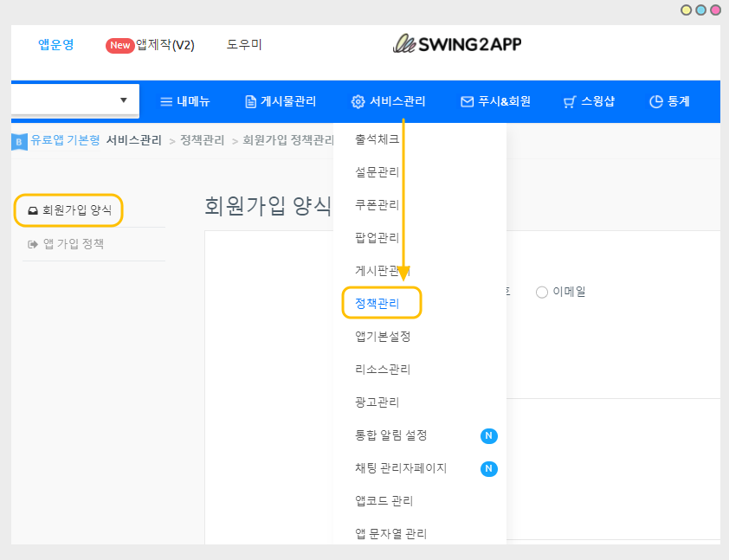
Task: Open 게시물관리 in the navigation bar
Action: point(281,101)
